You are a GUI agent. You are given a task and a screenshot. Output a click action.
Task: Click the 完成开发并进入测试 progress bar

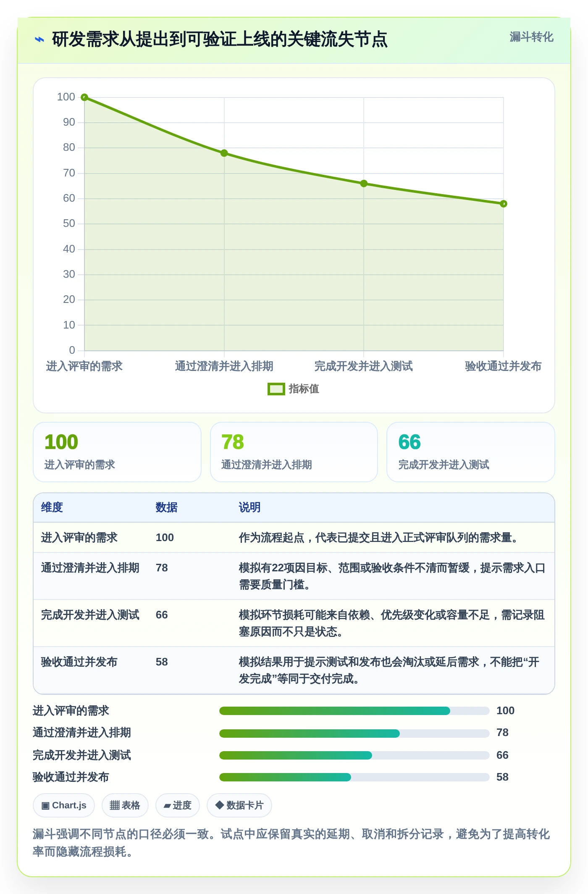[x=354, y=755]
